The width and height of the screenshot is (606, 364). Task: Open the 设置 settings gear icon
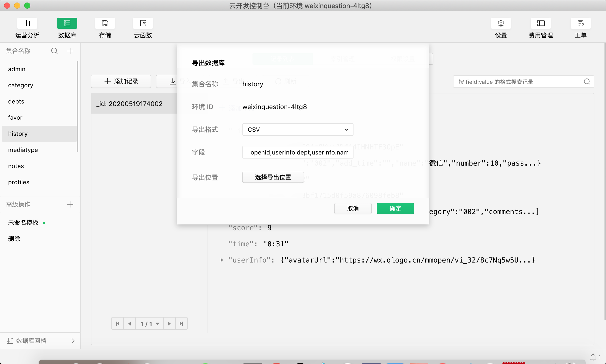pos(501,23)
